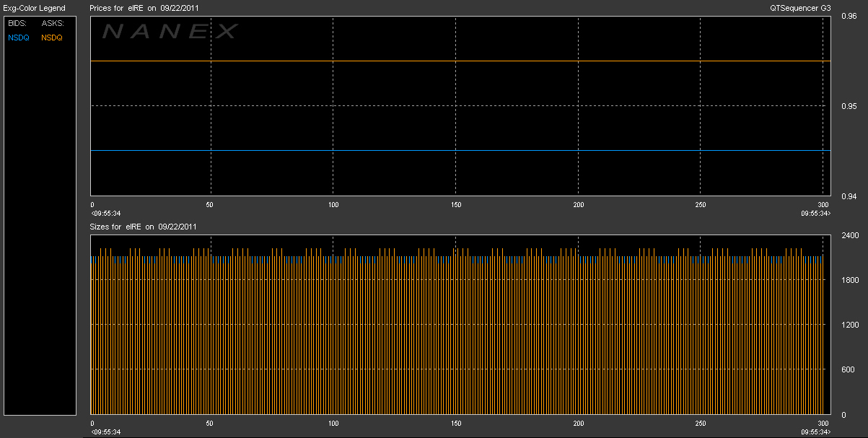
Task: Click the 200 tick under Sizes chart
Action: 578,424
